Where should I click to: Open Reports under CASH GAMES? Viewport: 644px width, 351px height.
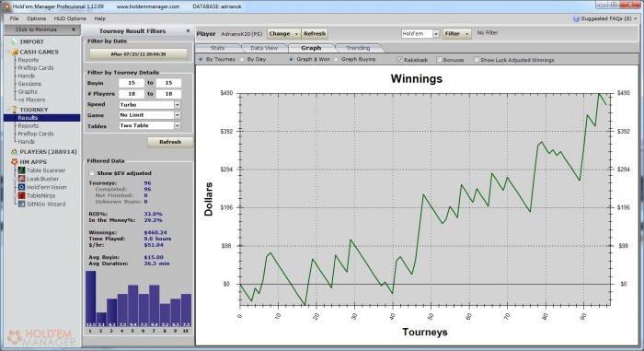(28, 60)
